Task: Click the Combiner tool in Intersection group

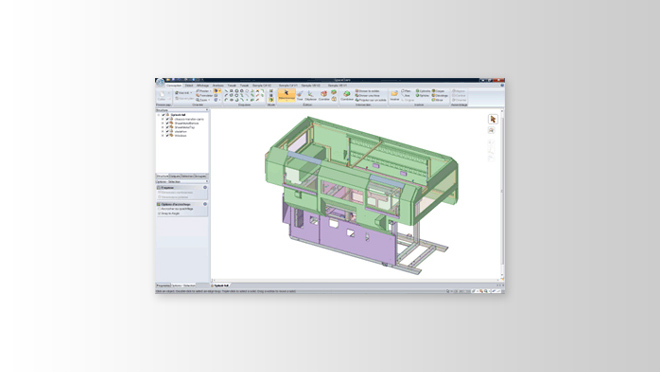Action: pyautogui.click(x=347, y=96)
